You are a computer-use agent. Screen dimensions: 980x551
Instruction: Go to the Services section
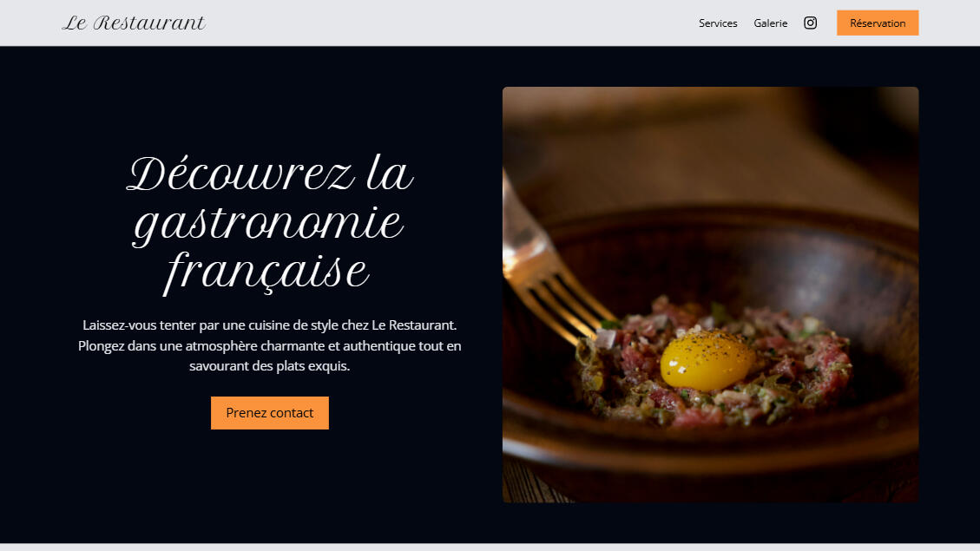[x=718, y=23]
